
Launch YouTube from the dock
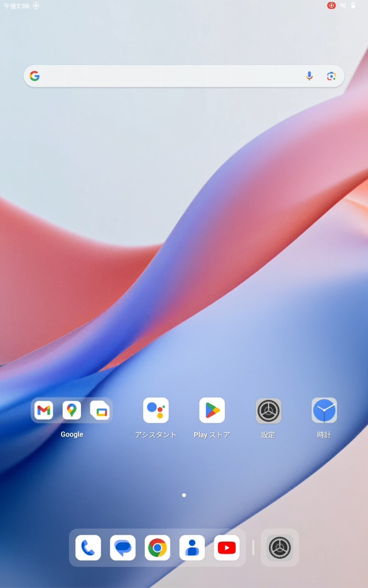pos(227,548)
